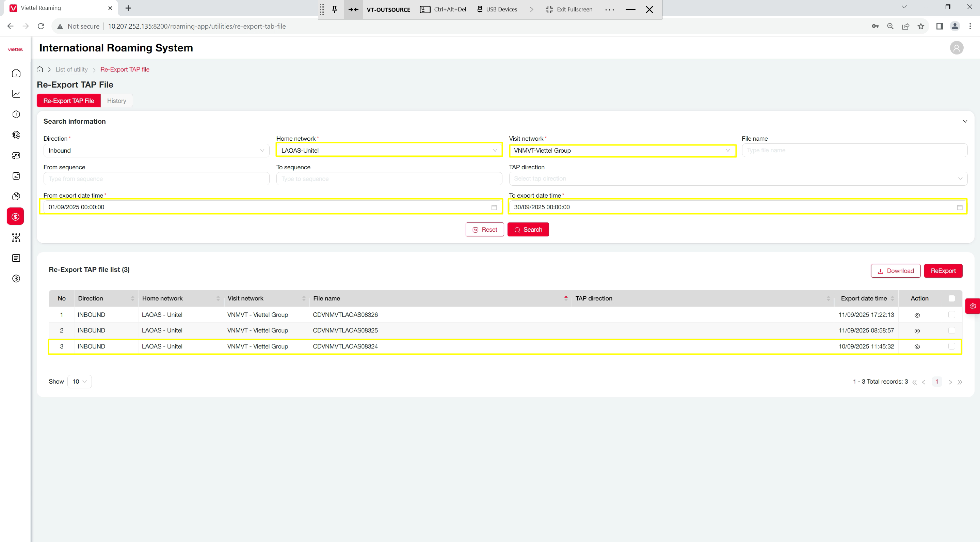Viewport: 980px width, 542px height.
Task: Expand the TAP direction dropdown
Action: click(x=737, y=179)
